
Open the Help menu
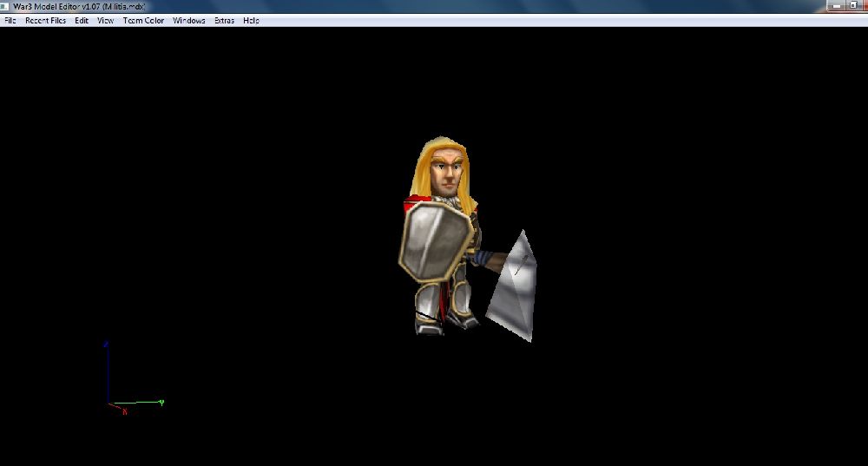click(251, 21)
